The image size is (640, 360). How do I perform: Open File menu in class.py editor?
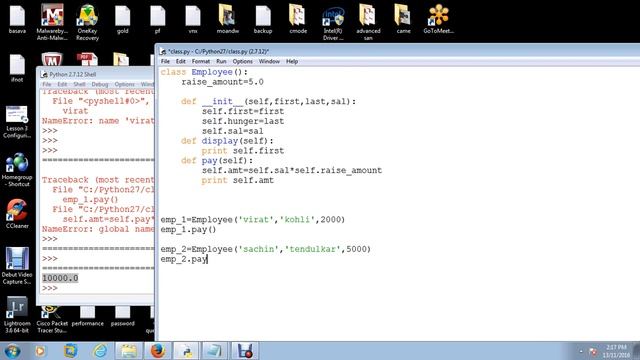(x=165, y=61)
